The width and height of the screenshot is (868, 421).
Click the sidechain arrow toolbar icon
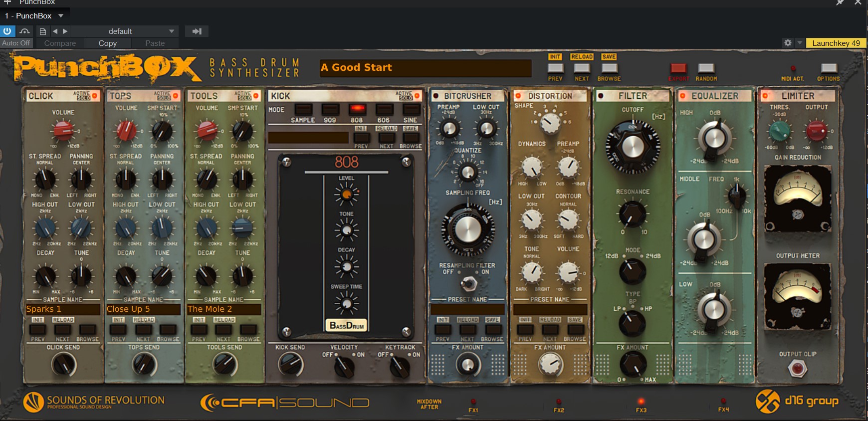[x=197, y=31]
